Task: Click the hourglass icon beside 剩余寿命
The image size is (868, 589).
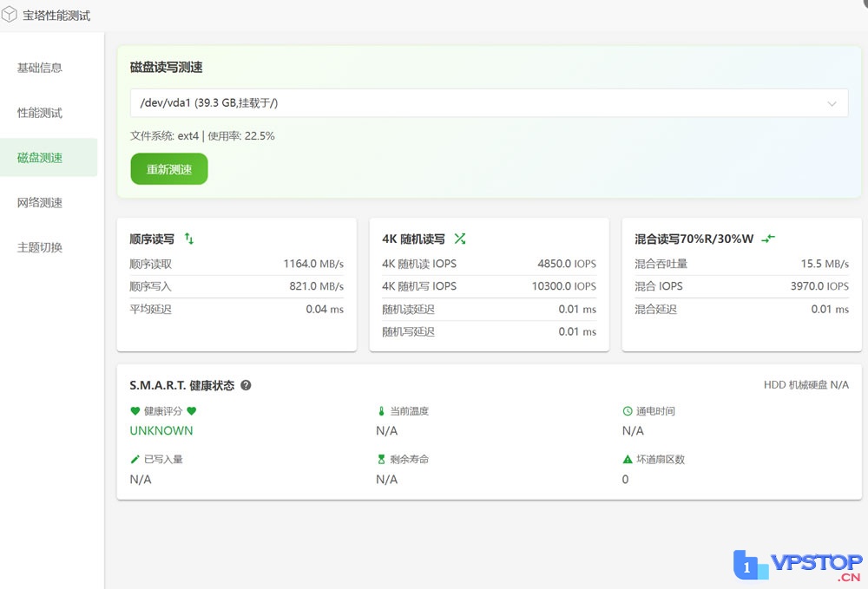Action: (x=380, y=460)
